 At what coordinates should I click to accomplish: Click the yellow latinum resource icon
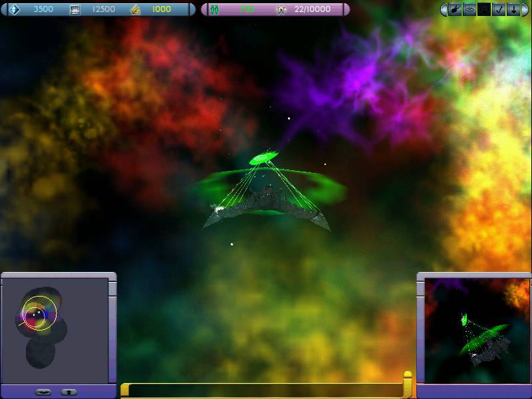135,9
